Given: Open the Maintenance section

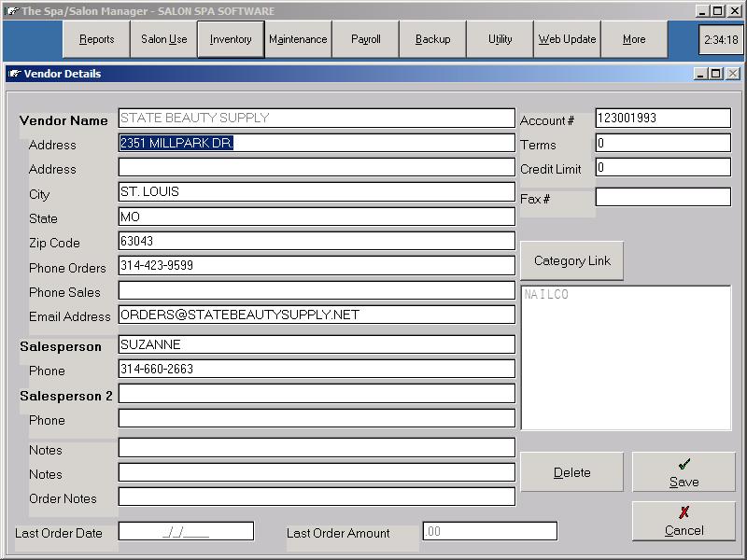Looking at the screenshot, I should point(298,39).
